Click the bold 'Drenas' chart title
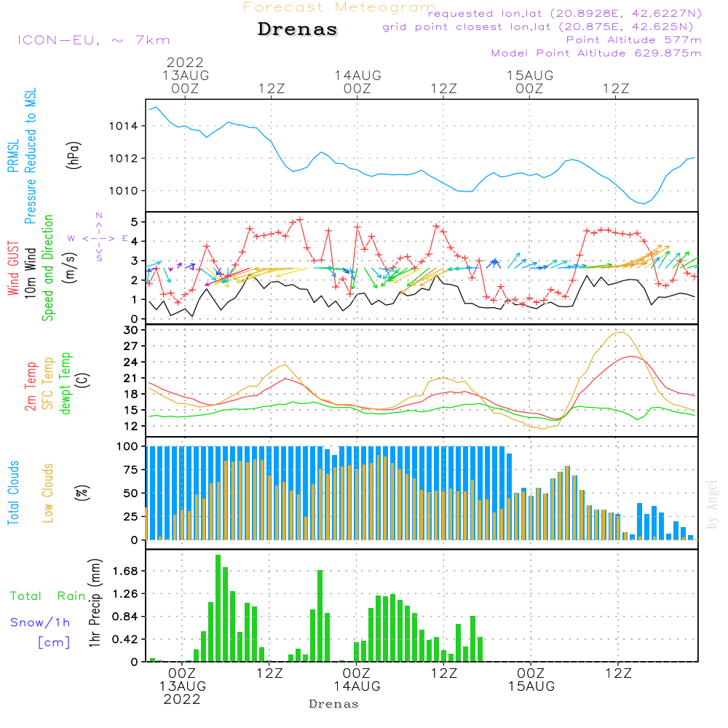The height and width of the screenshot is (728, 728). pos(298,29)
